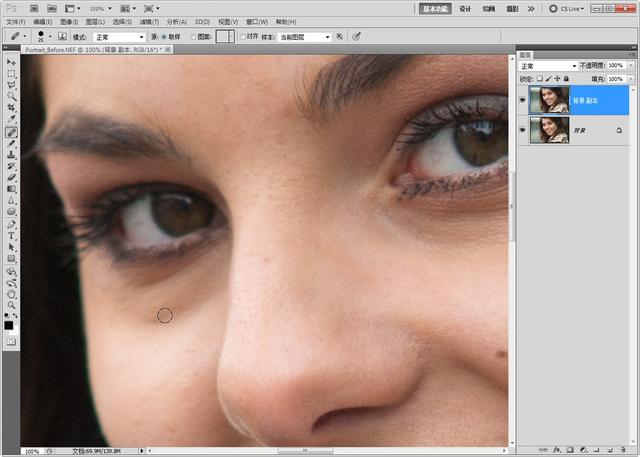640x457 pixels.
Task: Toggle lock all padlock icon
Action: 566,78
